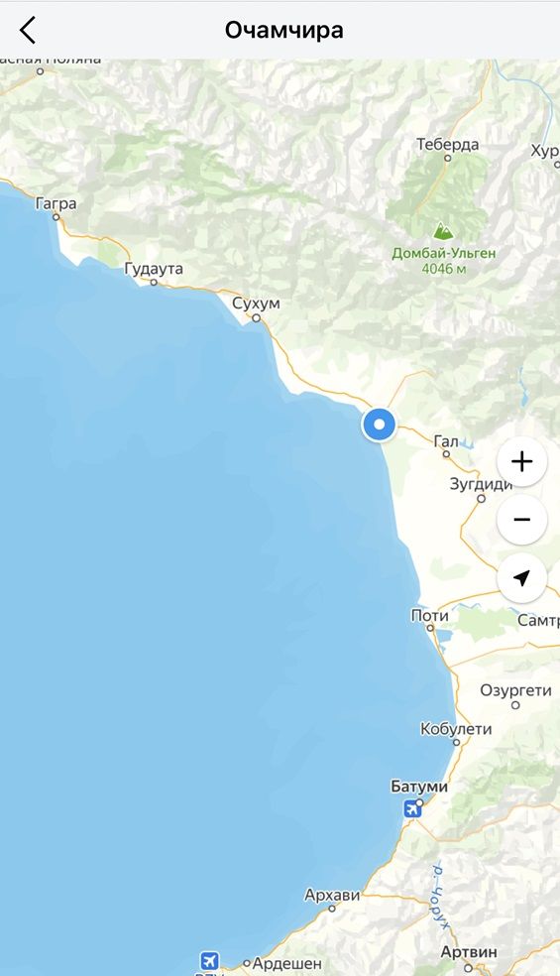Tap the Гудаута town label
560x976 pixels.
[154, 269]
